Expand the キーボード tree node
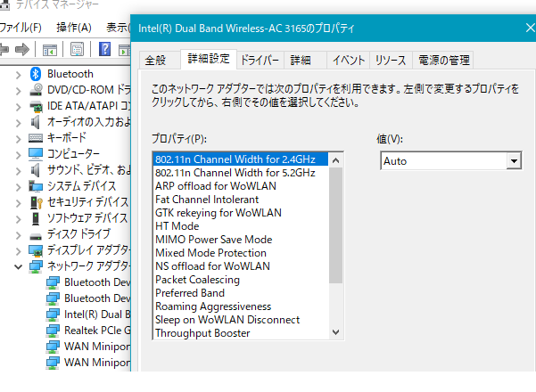The height and width of the screenshot is (392, 536). pyautogui.click(x=19, y=139)
